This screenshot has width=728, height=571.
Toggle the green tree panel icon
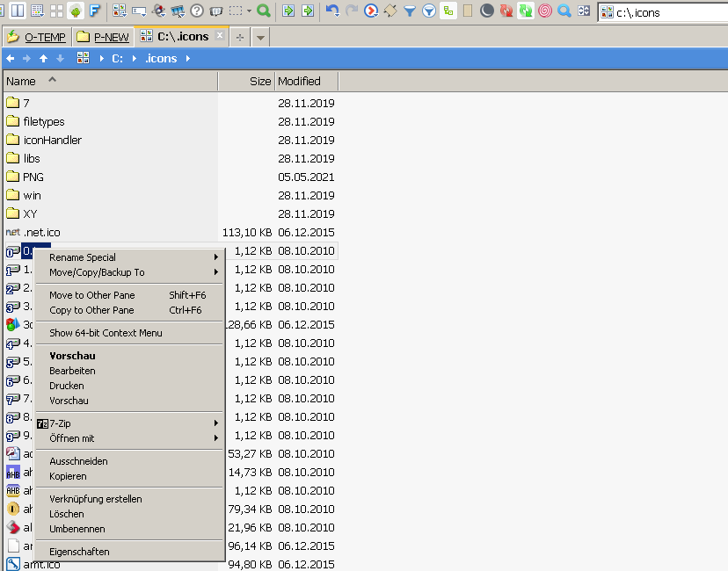pyautogui.click(x=76, y=11)
